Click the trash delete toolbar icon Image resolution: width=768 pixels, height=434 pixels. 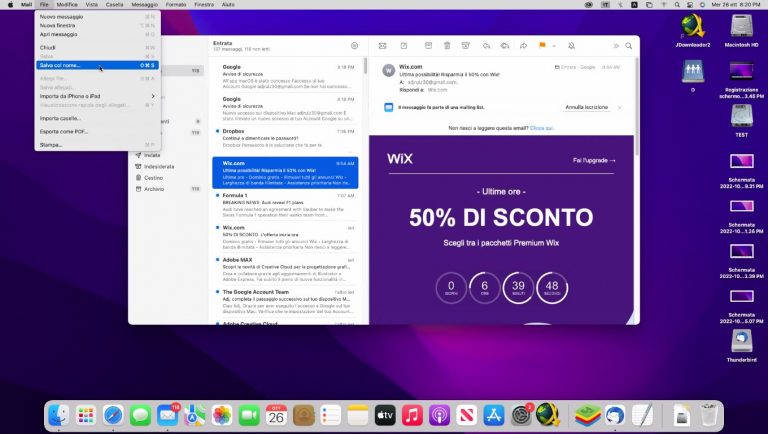click(447, 46)
